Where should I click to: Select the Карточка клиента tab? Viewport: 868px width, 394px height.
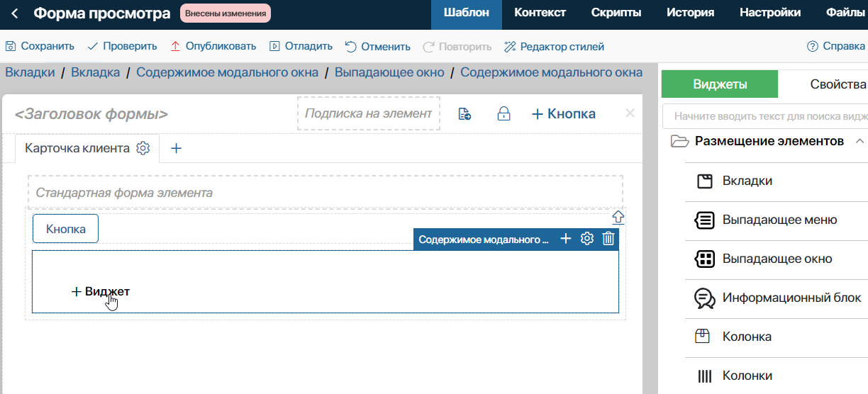77,148
